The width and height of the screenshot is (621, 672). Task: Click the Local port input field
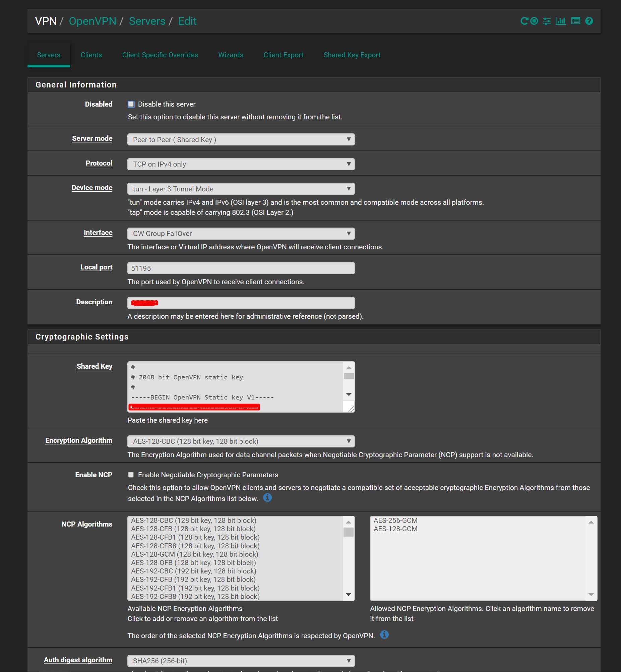(241, 268)
